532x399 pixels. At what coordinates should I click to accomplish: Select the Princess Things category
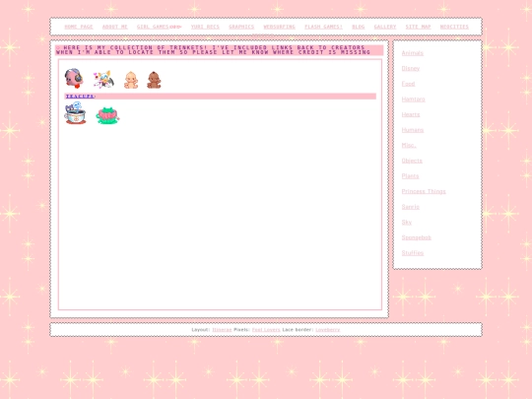pyautogui.click(x=424, y=191)
